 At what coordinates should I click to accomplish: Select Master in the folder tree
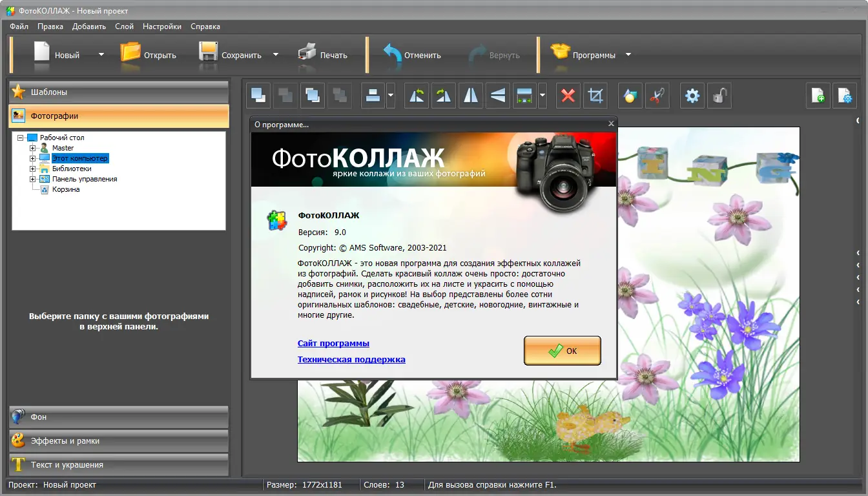[63, 148]
